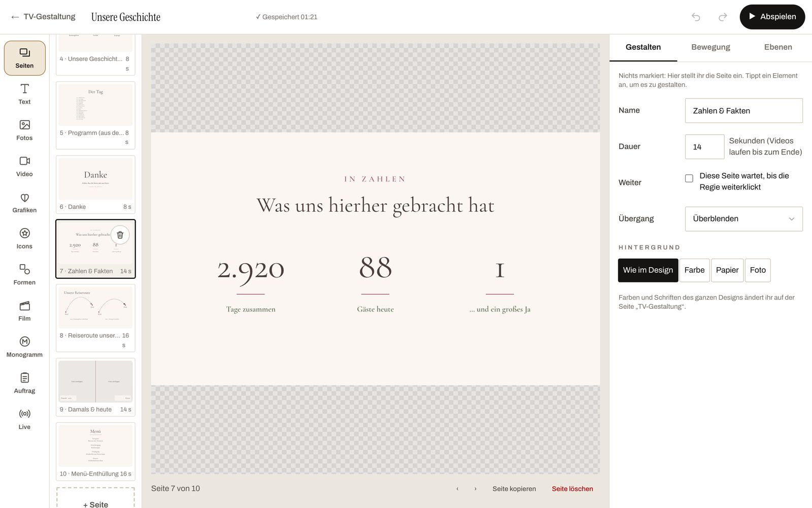The image size is (812, 508).
Task: Open the Video tool
Action: tap(24, 167)
